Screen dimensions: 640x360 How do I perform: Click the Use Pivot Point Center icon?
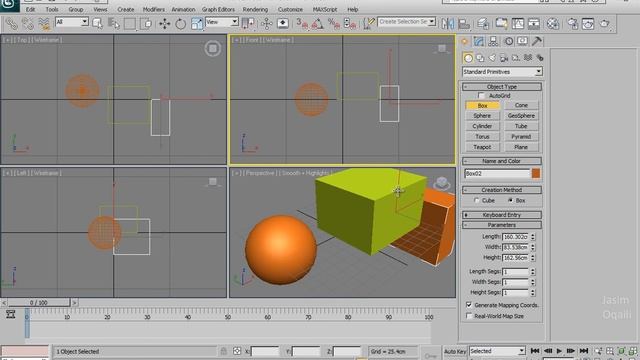(x=248, y=24)
